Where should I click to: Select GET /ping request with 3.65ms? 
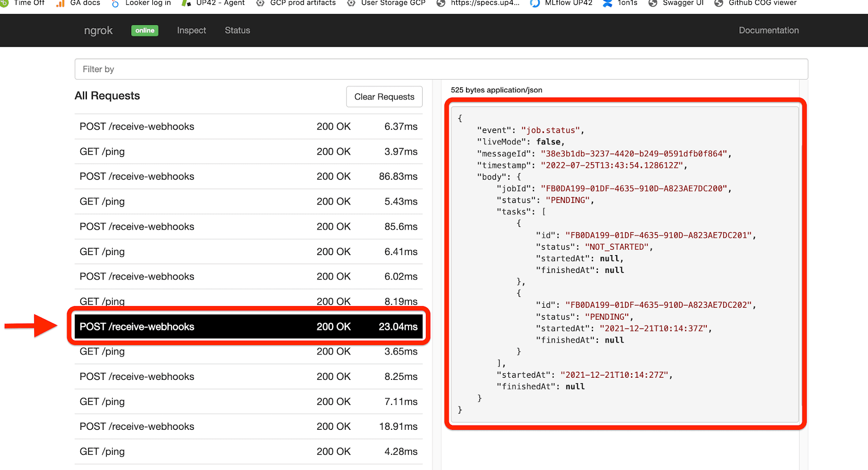click(248, 352)
